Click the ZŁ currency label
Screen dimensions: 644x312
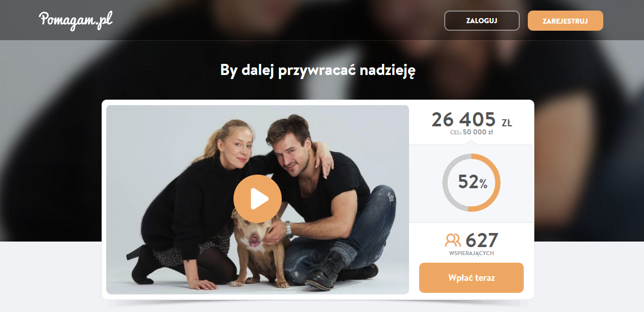click(x=507, y=123)
